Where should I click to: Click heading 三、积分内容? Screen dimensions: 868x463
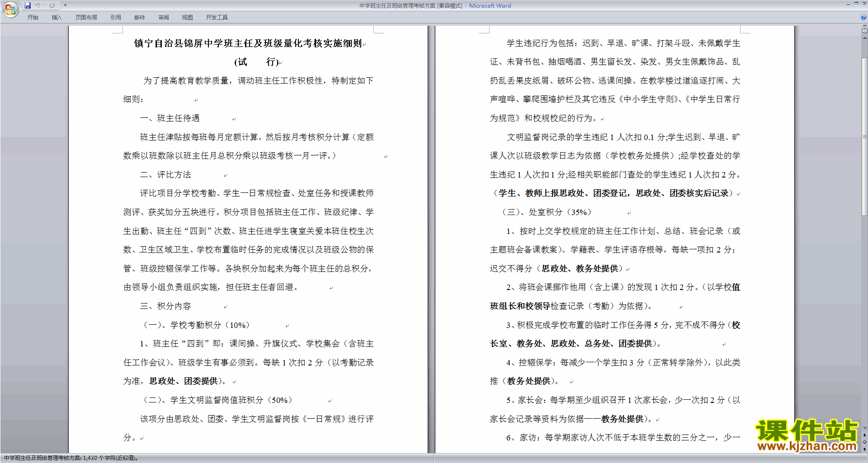(165, 306)
